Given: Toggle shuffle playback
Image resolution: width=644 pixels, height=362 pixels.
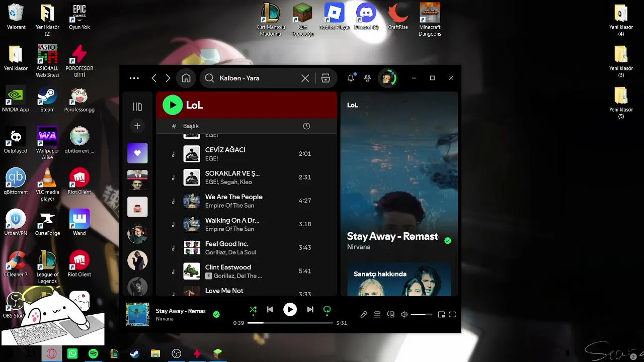Looking at the screenshot, I should point(253,310).
